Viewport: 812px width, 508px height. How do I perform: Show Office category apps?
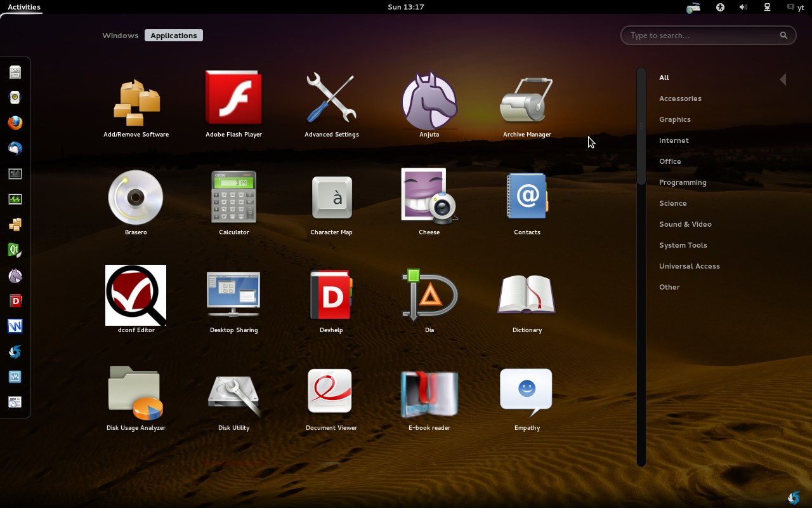coord(670,161)
